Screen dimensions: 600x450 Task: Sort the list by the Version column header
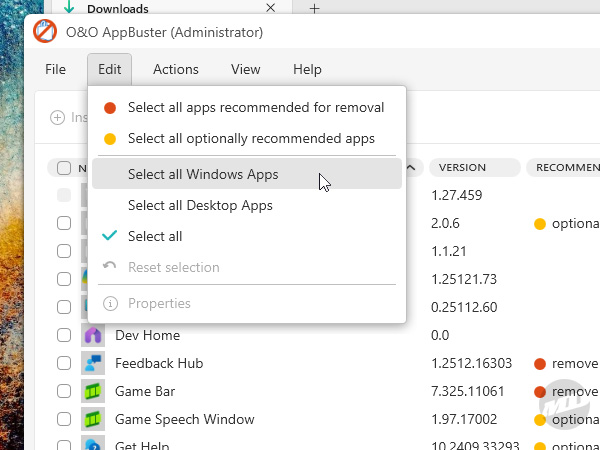(x=462, y=168)
